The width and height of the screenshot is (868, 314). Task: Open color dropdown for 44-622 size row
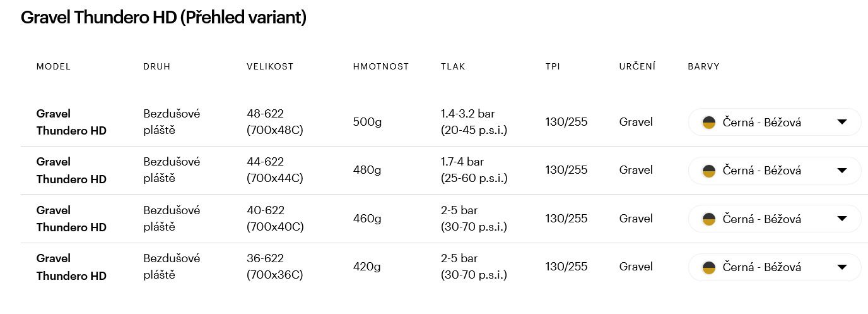[x=775, y=170]
